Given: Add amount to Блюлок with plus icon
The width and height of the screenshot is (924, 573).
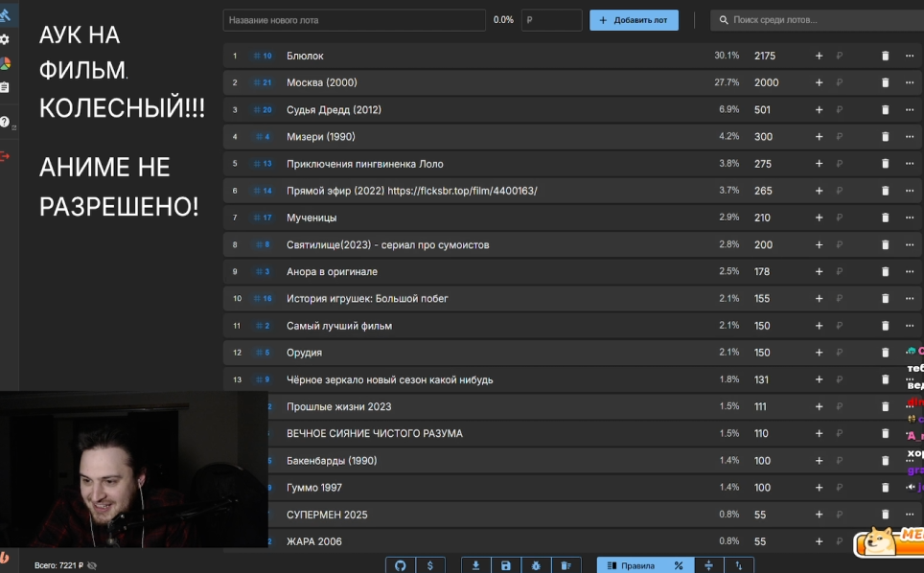Looking at the screenshot, I should [x=819, y=56].
